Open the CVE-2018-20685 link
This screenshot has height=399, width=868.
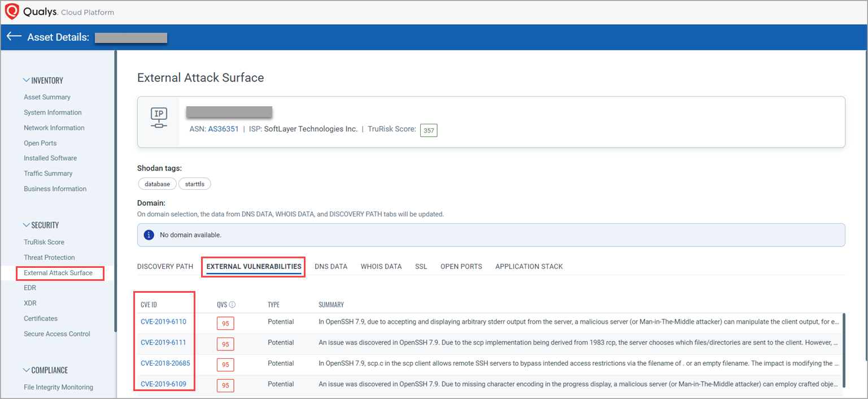[x=165, y=363]
